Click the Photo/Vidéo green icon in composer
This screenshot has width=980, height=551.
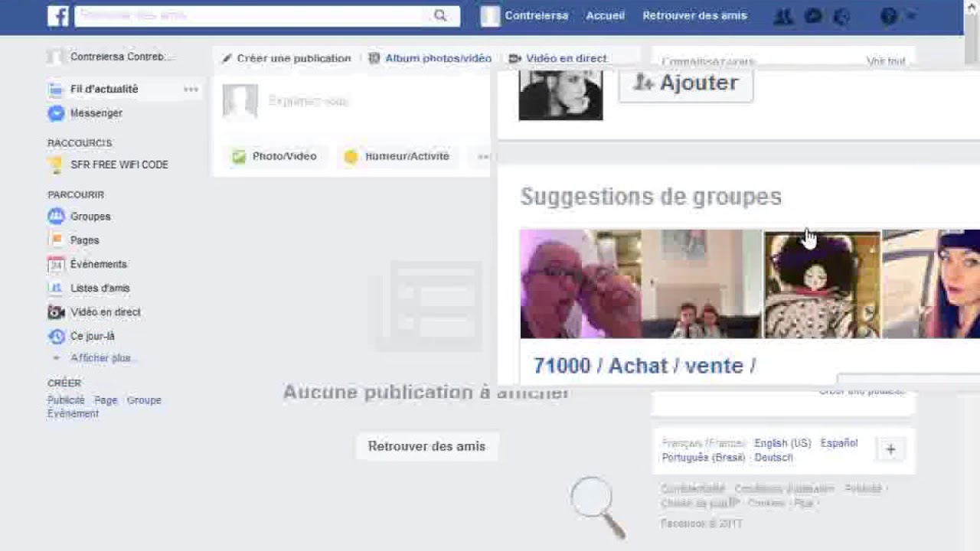pyautogui.click(x=238, y=156)
